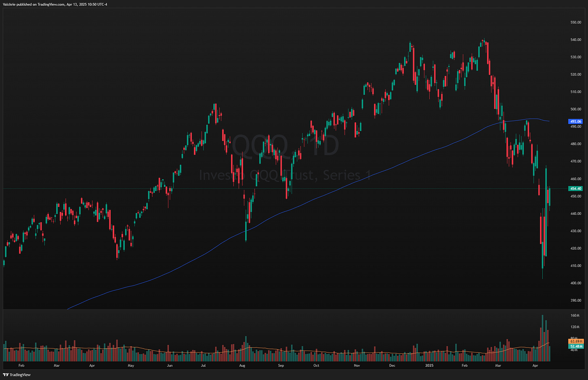Click the Nov label on the time axis
This screenshot has width=588, height=380.
[357, 365]
